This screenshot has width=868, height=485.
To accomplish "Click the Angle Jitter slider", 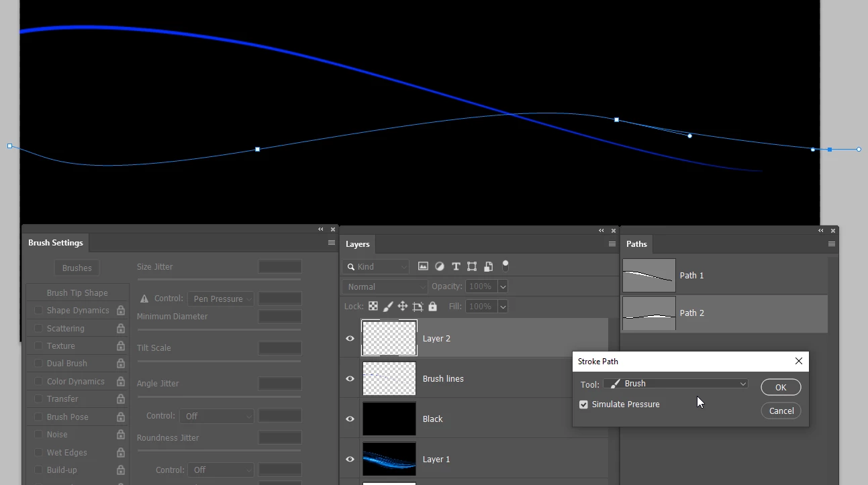I will click(219, 396).
